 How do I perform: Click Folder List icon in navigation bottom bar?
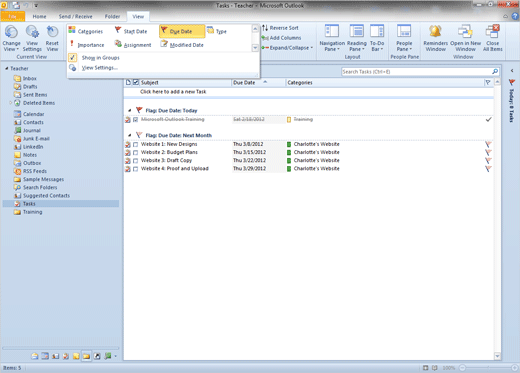click(86, 356)
